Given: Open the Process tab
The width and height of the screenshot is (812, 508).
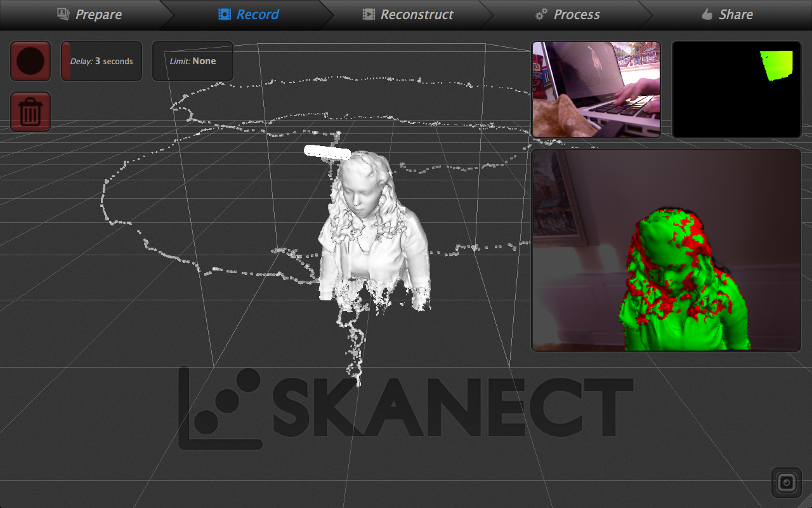Looking at the screenshot, I should [x=568, y=14].
